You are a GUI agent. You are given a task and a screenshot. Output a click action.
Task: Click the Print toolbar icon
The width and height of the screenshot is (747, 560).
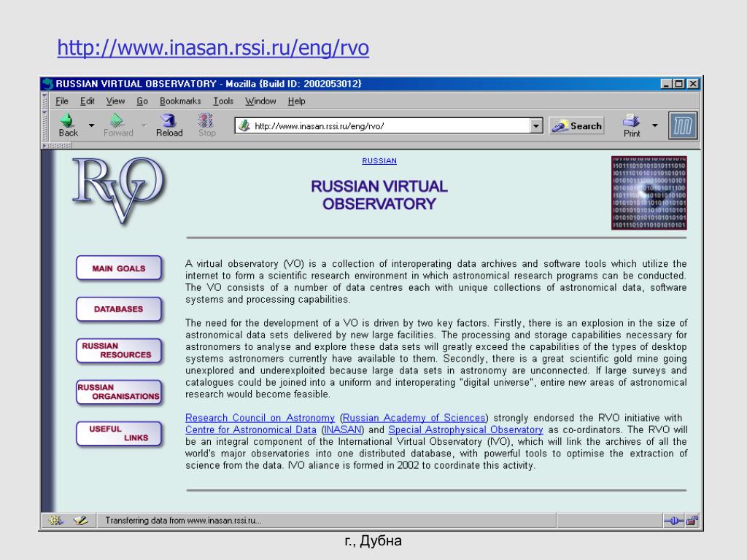point(631,120)
